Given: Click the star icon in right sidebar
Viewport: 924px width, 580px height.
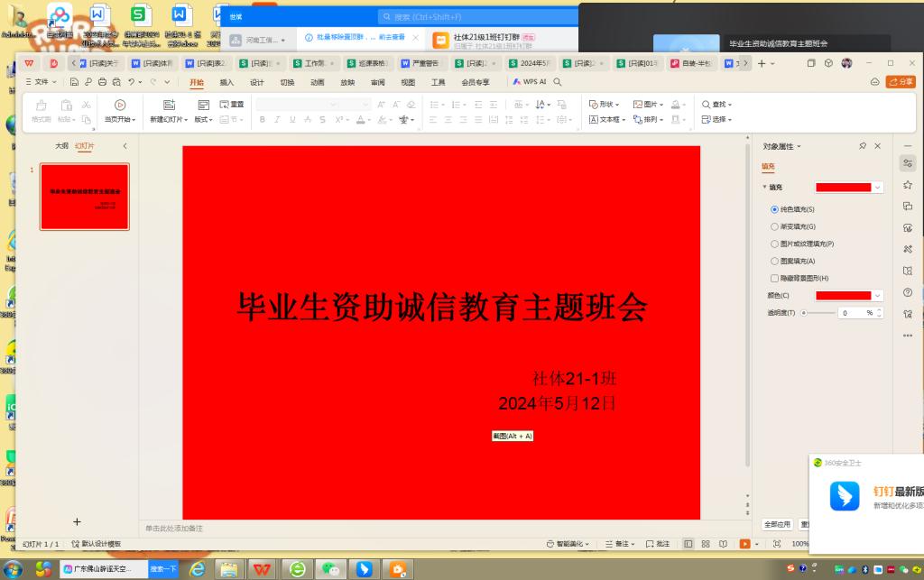Looking at the screenshot, I should pos(908,185).
